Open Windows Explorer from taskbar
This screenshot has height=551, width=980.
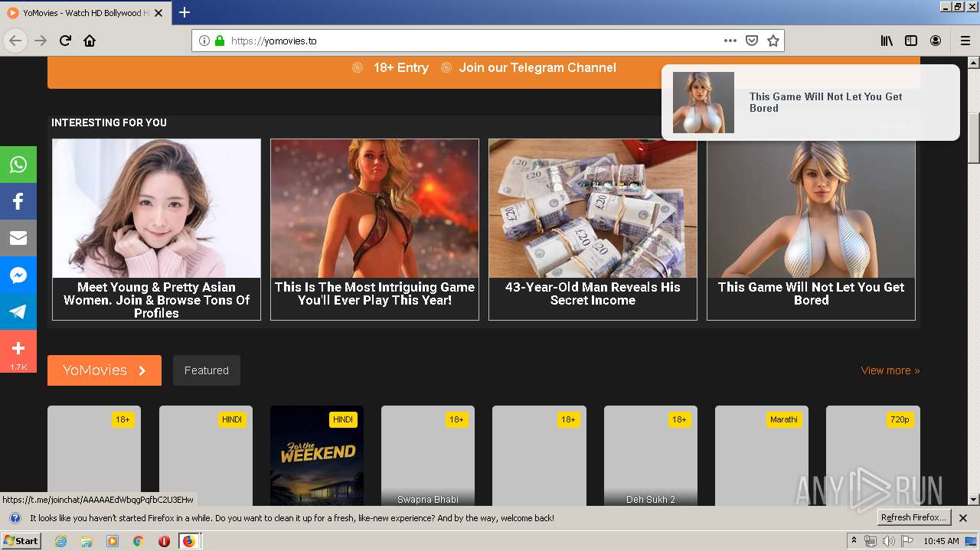click(x=87, y=541)
